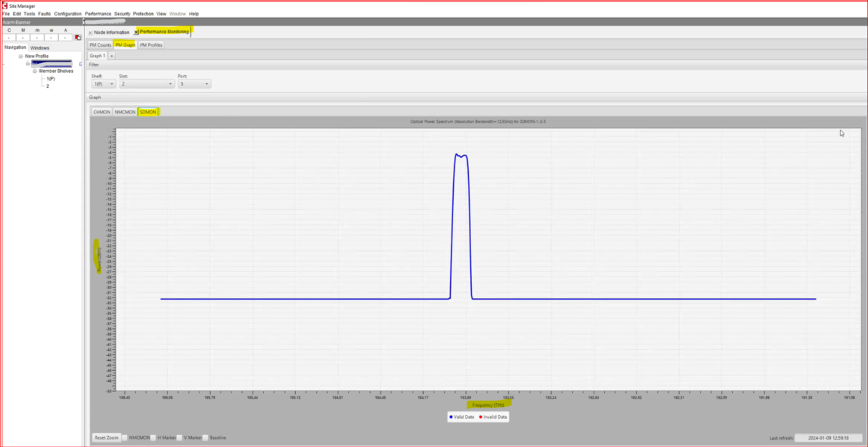This screenshot has width=868, height=447.
Task: Close the Performance Monitoring tab
Action: click(x=136, y=32)
